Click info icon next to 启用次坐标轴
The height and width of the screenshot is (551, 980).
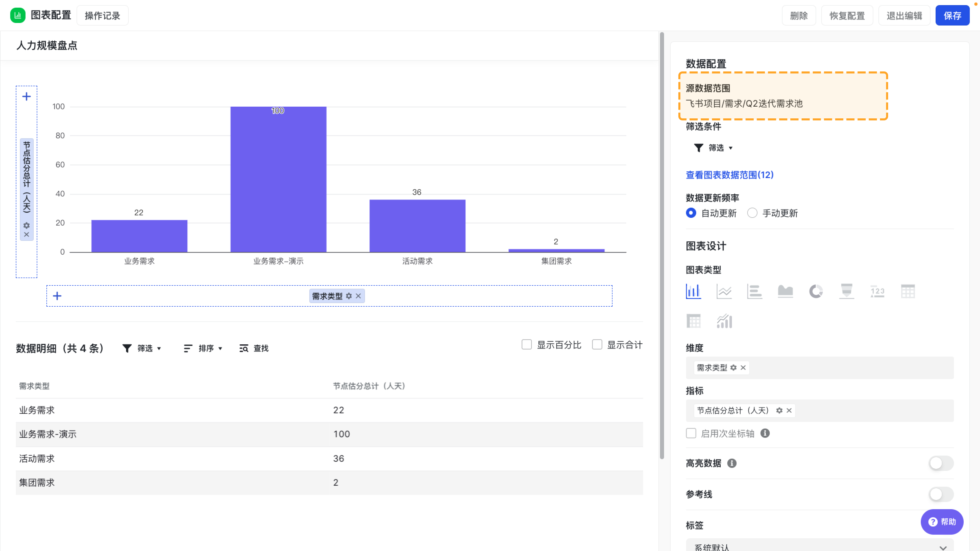765,433
